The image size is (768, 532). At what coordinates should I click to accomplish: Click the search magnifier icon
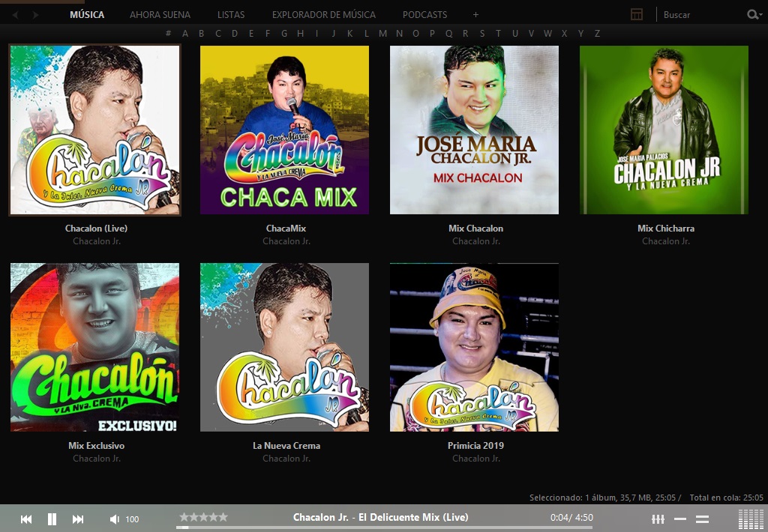pyautogui.click(x=753, y=14)
